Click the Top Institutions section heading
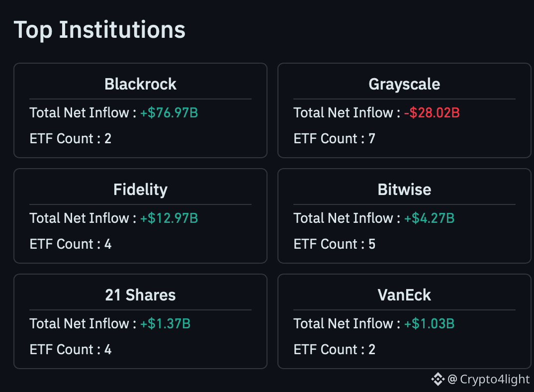This screenshot has width=534, height=392. [x=99, y=30]
